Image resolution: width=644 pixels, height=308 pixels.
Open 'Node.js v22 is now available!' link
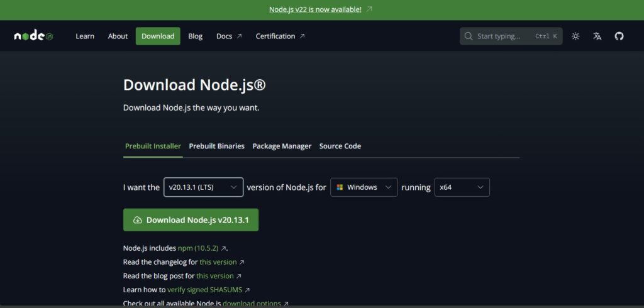coord(316,9)
